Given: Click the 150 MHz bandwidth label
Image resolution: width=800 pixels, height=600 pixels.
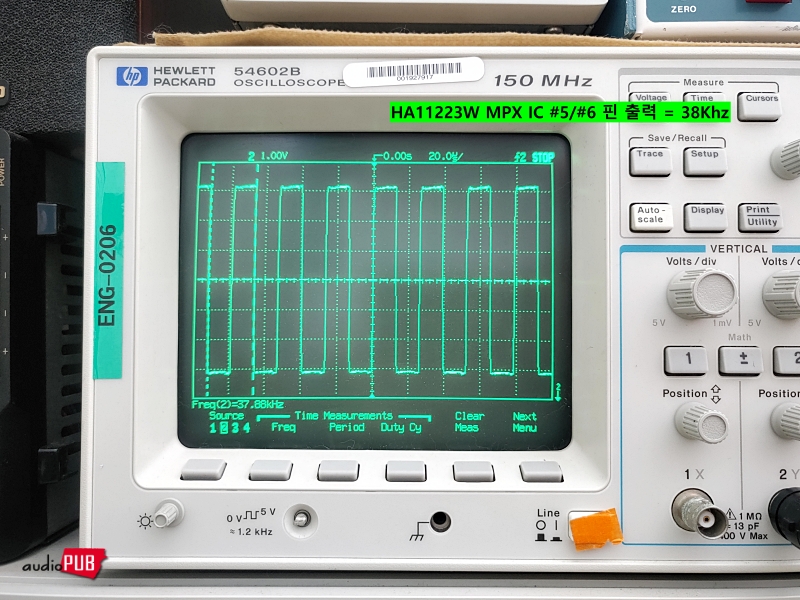Looking at the screenshot, I should (x=543, y=81).
